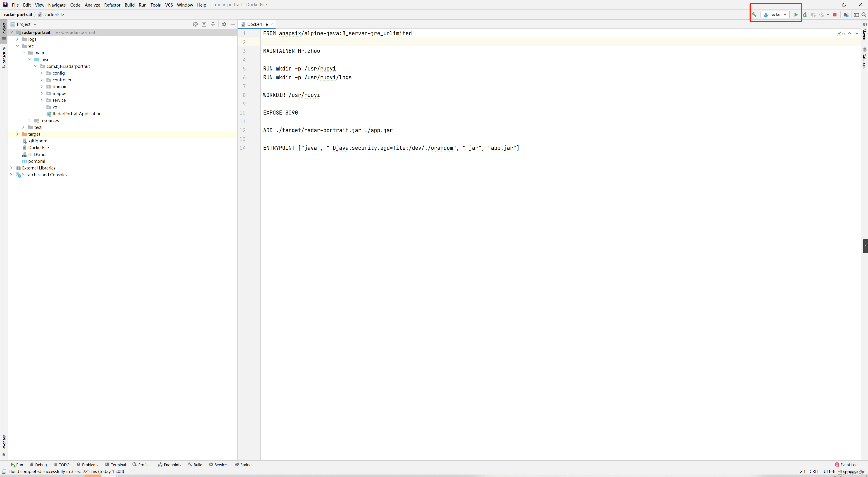Open the Tools menu
The image size is (868, 477).
(155, 5)
